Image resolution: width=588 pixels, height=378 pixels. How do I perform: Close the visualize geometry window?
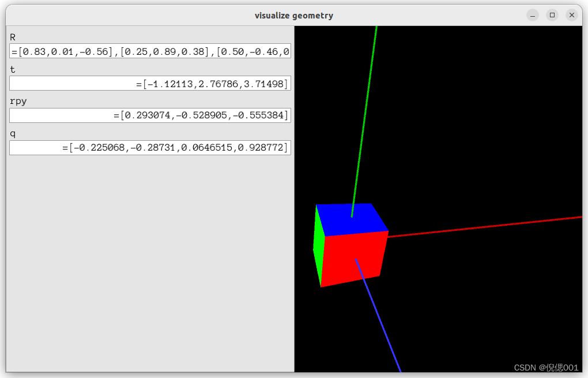[571, 15]
